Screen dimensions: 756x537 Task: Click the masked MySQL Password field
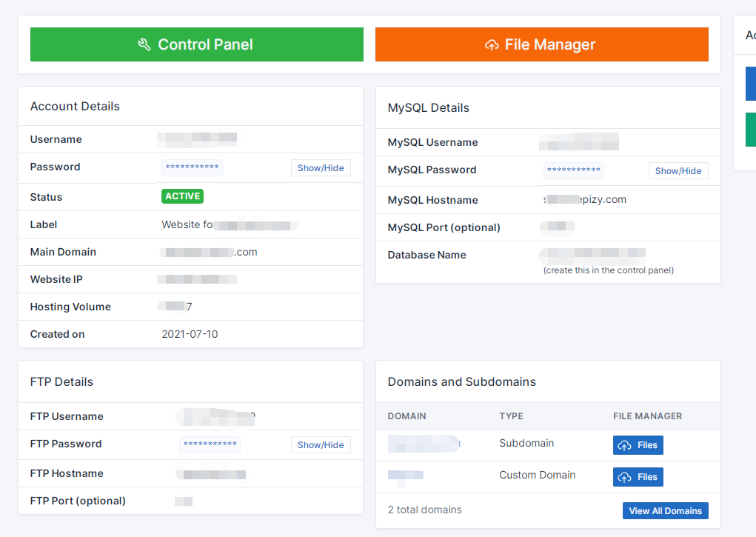(x=573, y=170)
